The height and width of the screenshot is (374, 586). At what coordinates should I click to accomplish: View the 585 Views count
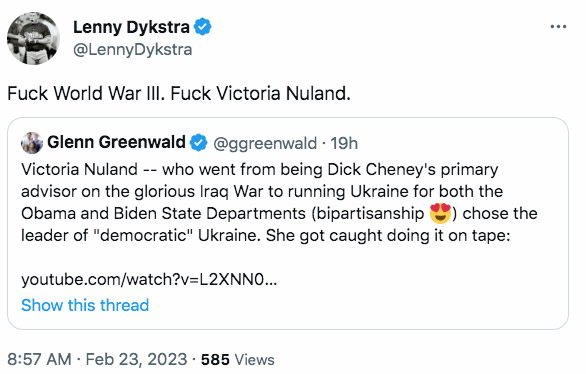238,359
